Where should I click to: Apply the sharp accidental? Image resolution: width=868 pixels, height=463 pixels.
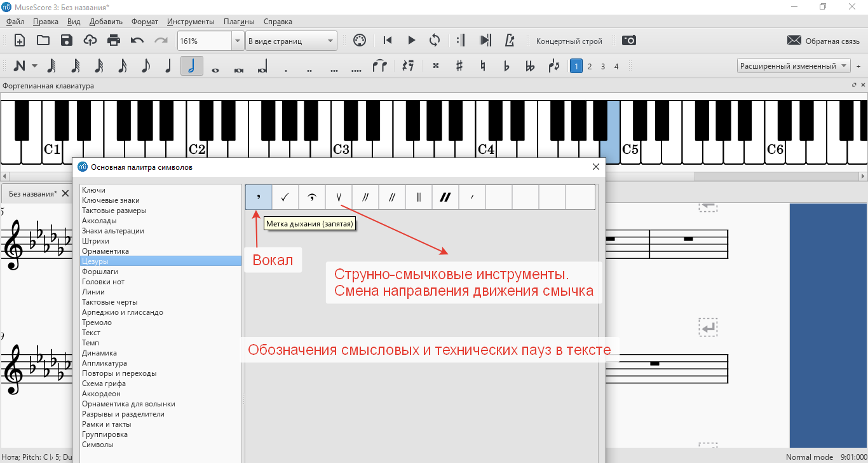click(459, 66)
